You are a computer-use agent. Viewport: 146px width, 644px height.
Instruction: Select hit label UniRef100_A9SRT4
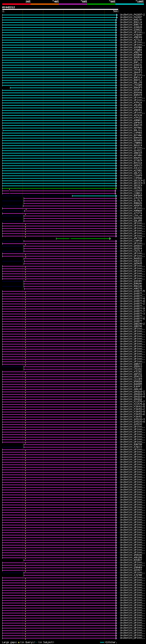click(x=131, y=90)
